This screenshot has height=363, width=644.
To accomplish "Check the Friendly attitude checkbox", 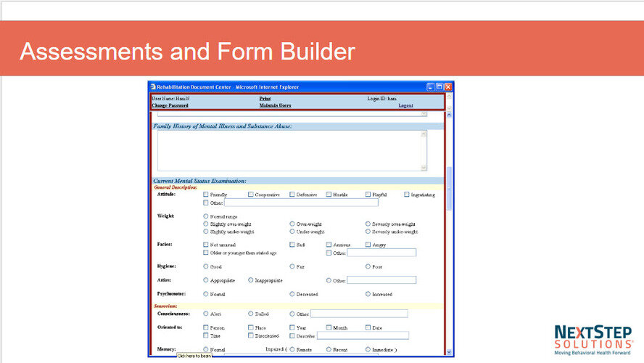I will (x=206, y=195).
